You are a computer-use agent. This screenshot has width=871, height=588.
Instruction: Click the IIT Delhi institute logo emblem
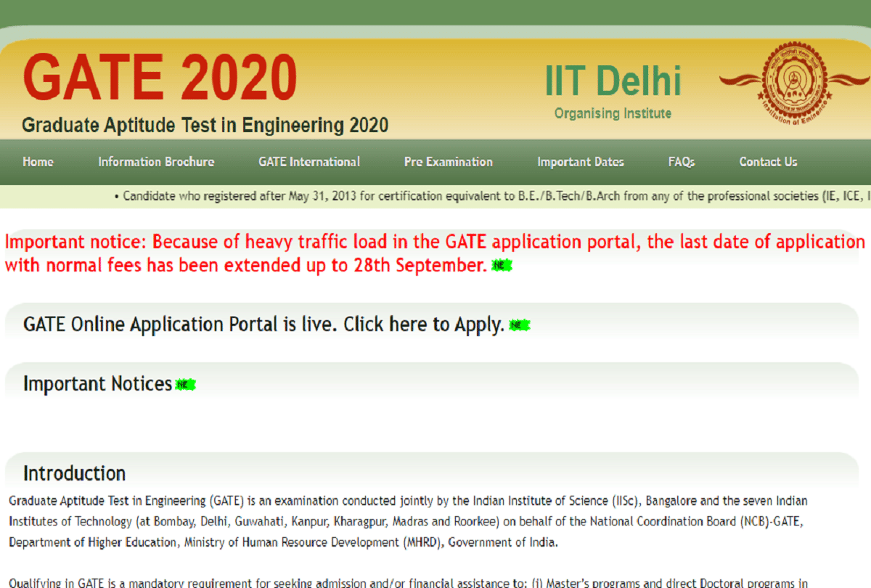(796, 82)
